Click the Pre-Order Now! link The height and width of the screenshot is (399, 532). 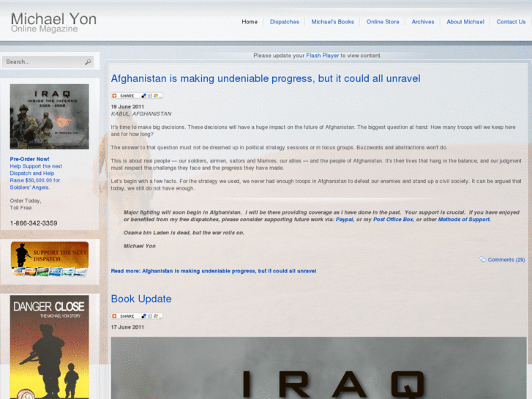[x=29, y=159]
